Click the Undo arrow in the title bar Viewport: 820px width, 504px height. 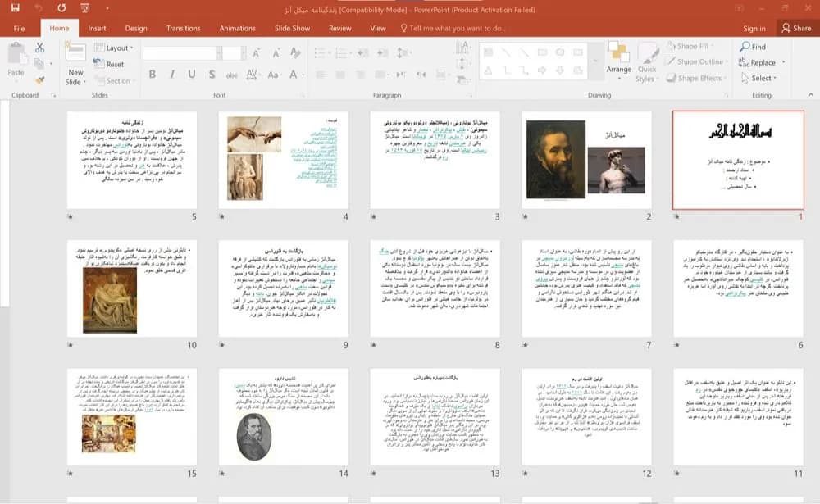[x=39, y=8]
